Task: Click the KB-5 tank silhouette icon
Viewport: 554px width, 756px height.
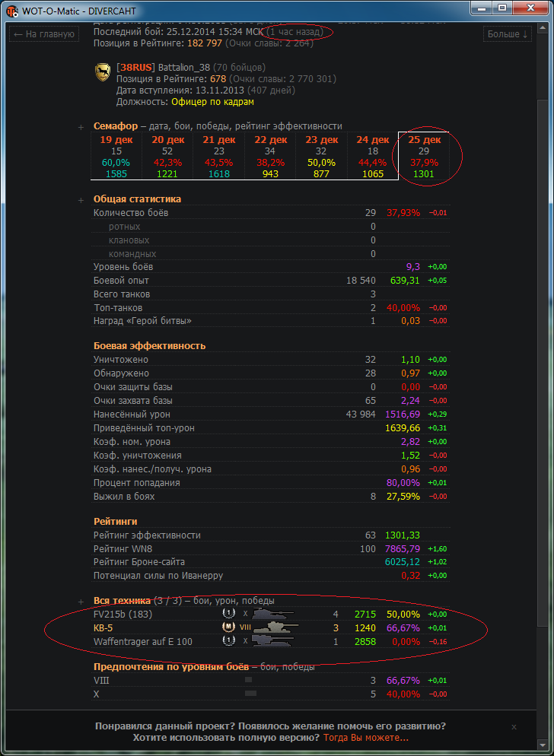Action: [276, 627]
